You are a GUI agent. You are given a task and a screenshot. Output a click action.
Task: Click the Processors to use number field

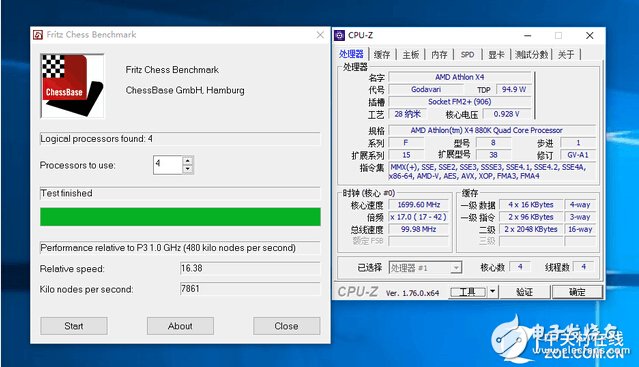point(168,165)
